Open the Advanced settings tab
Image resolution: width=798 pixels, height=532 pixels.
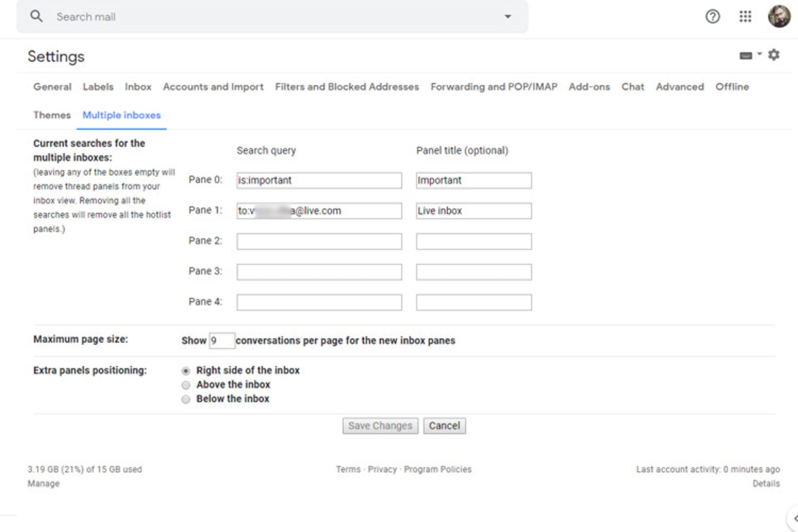point(680,87)
